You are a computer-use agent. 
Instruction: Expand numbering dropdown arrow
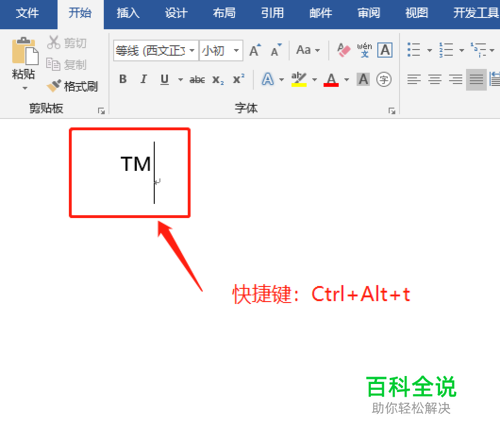point(462,51)
